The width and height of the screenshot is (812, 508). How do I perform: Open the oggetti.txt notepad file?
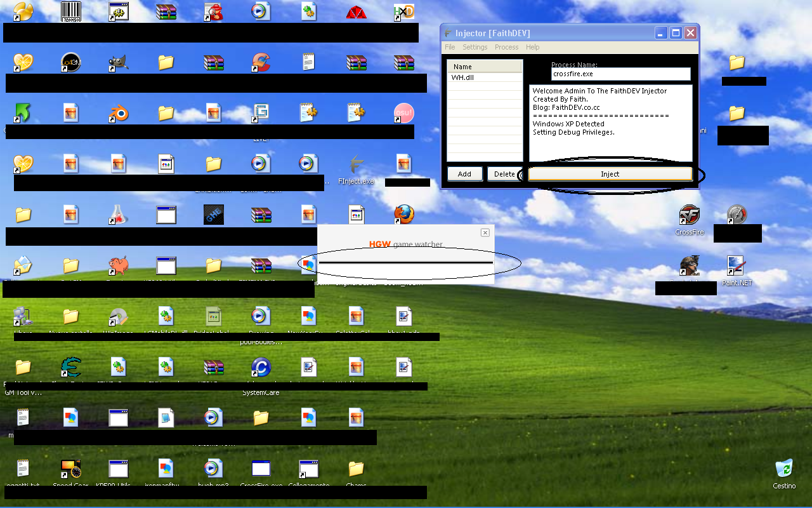coord(23,469)
